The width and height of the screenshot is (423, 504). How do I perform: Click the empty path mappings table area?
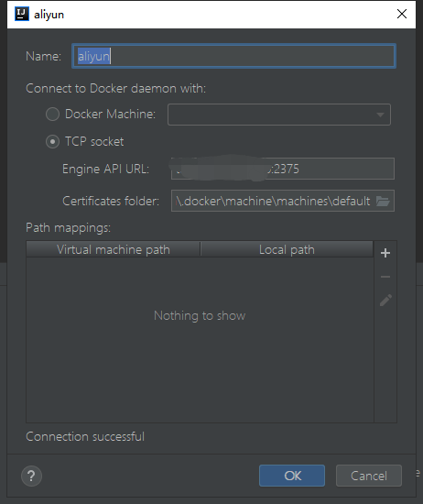tap(200, 340)
